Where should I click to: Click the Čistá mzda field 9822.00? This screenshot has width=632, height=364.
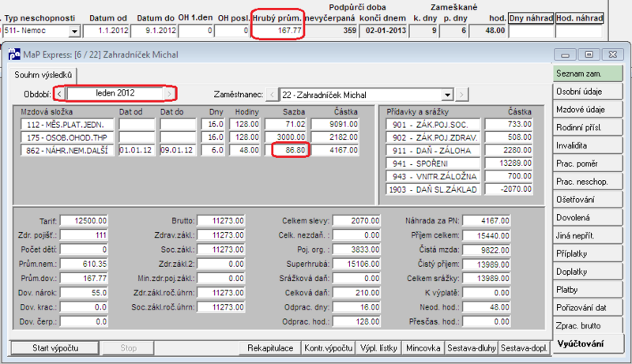tap(487, 250)
